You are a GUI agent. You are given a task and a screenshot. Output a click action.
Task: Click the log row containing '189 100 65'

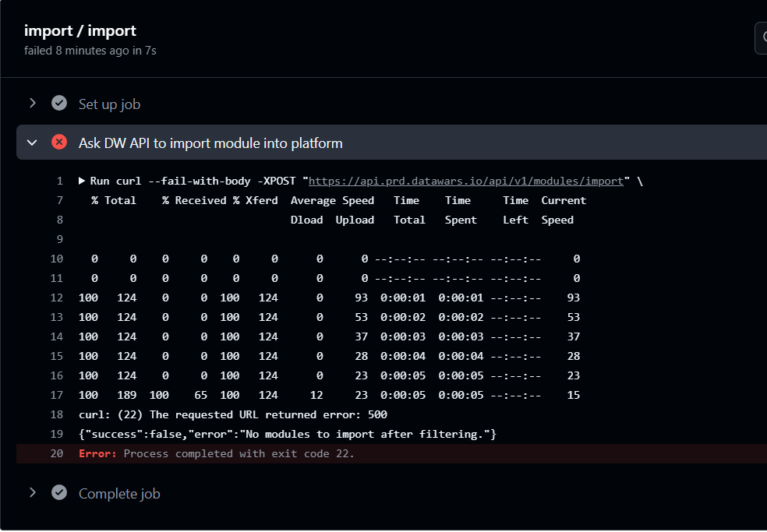329,395
